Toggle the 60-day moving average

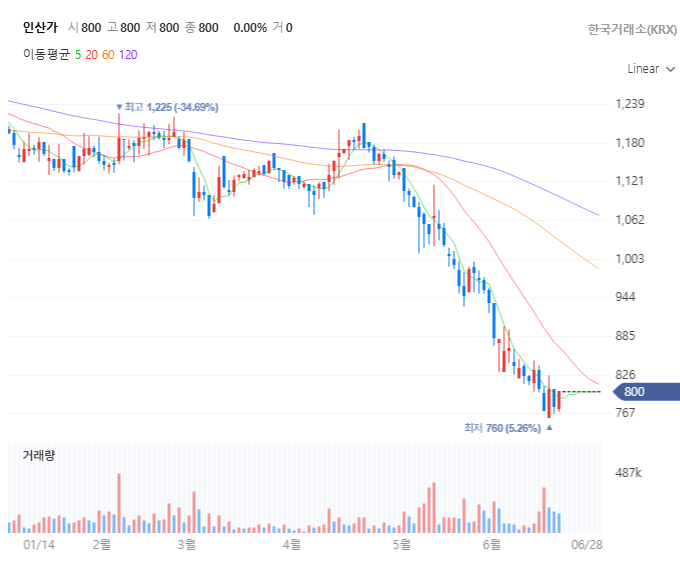[108, 55]
